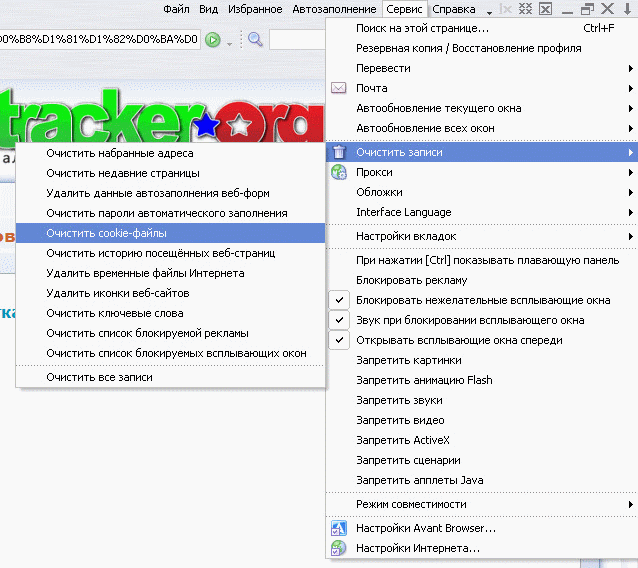Image resolution: width=638 pixels, height=568 pixels.
Task: Click the close-all-tabs double X icon
Action: pos(525,9)
